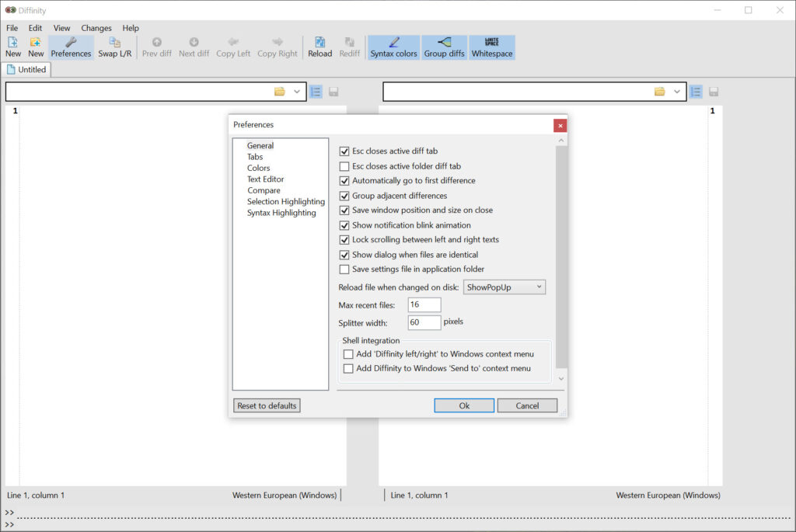Screen dimensions: 796x532
Task: Reload files using the Reload icon
Action: tap(319, 47)
